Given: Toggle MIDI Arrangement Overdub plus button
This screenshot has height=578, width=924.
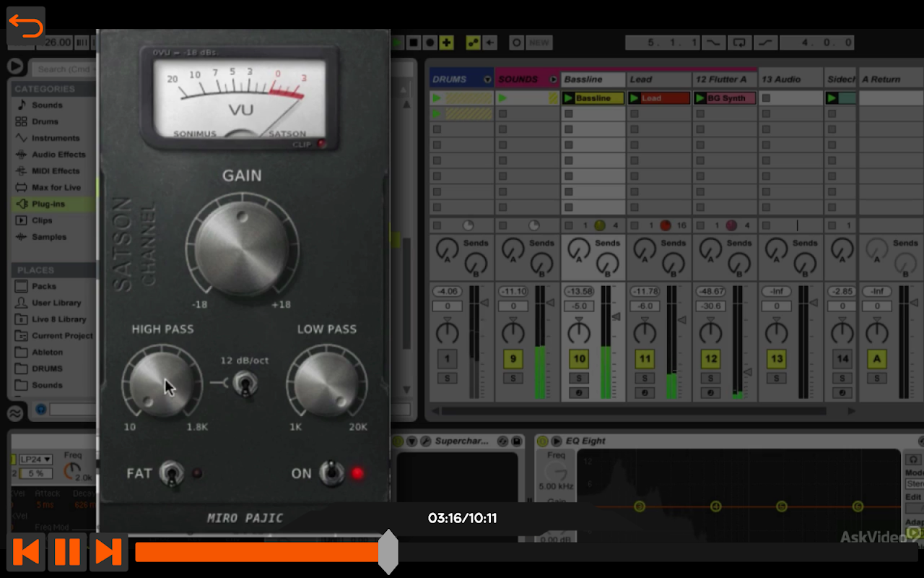Looking at the screenshot, I should coord(447,43).
